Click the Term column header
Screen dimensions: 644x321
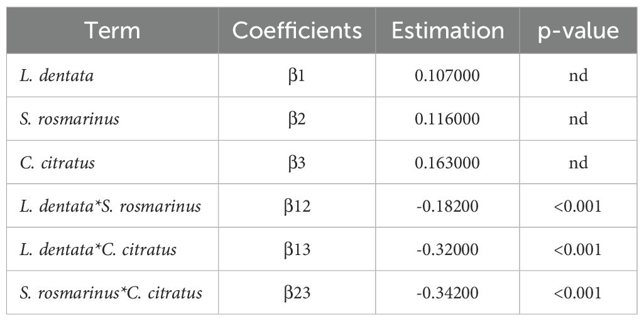[x=113, y=31]
